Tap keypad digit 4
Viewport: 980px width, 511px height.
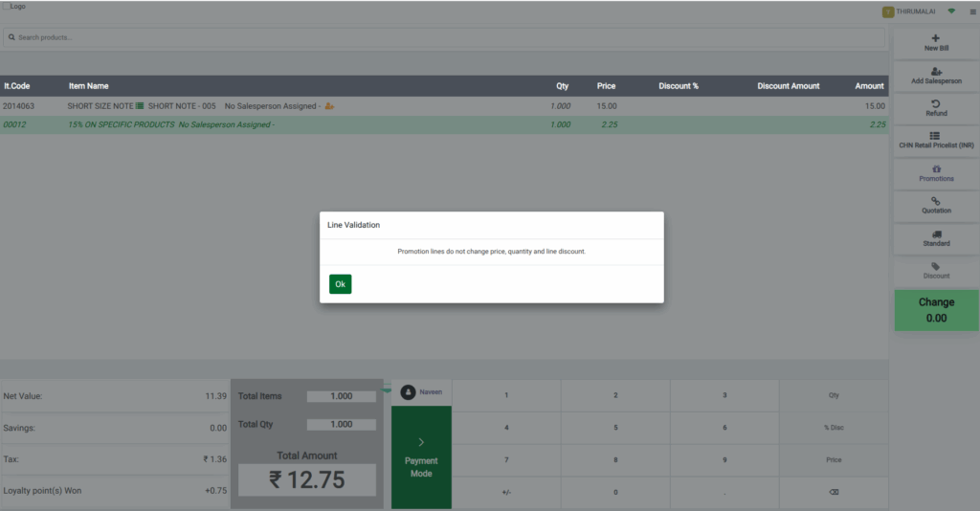(506, 428)
